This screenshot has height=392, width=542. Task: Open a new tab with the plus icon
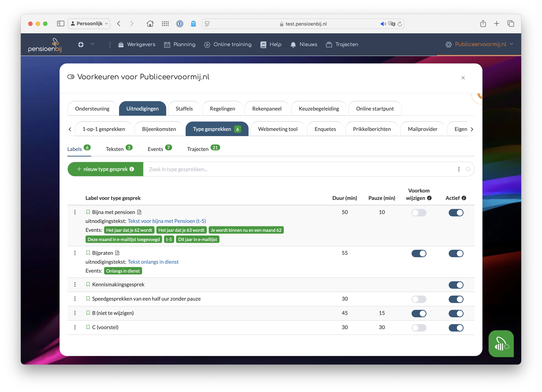[x=496, y=23]
